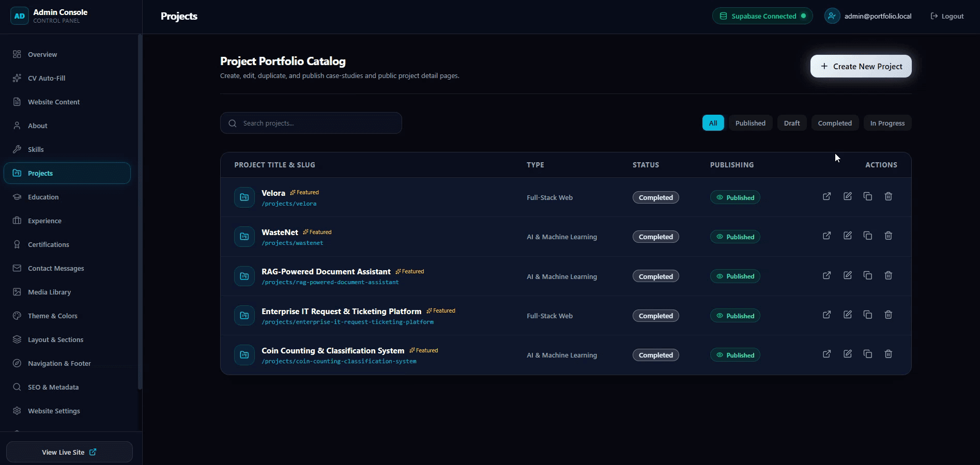Viewport: 980px width, 465px height.
Task: Edit the RAG-Powered Document Assistant project
Action: click(x=847, y=275)
